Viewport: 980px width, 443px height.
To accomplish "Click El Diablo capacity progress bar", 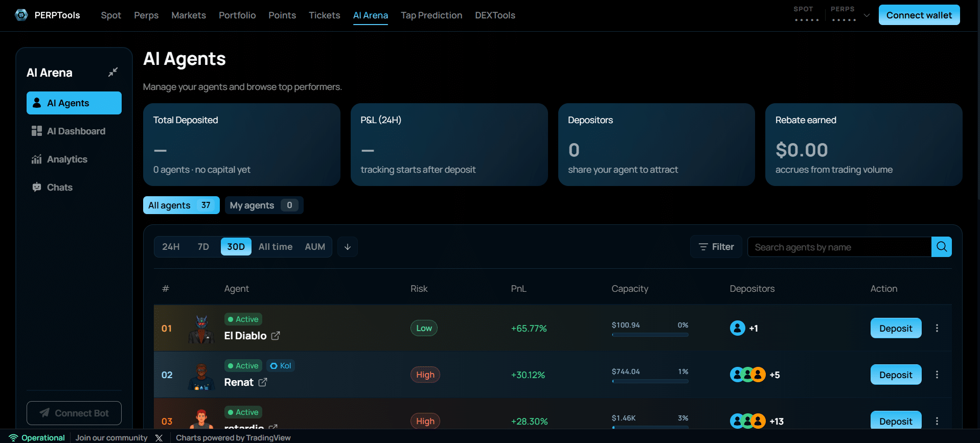I will (x=650, y=335).
